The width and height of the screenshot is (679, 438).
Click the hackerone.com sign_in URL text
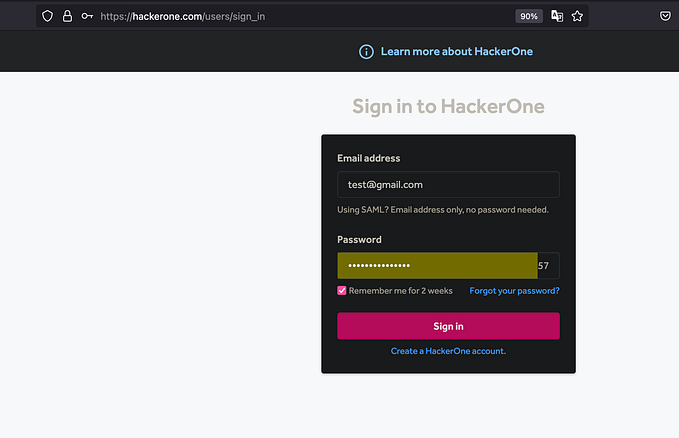click(x=182, y=16)
